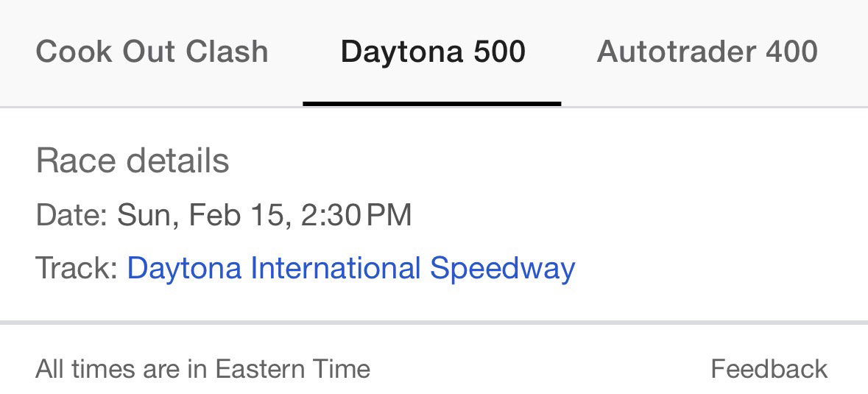
Task: Click the 2:30 PM start time
Action: coord(356,215)
